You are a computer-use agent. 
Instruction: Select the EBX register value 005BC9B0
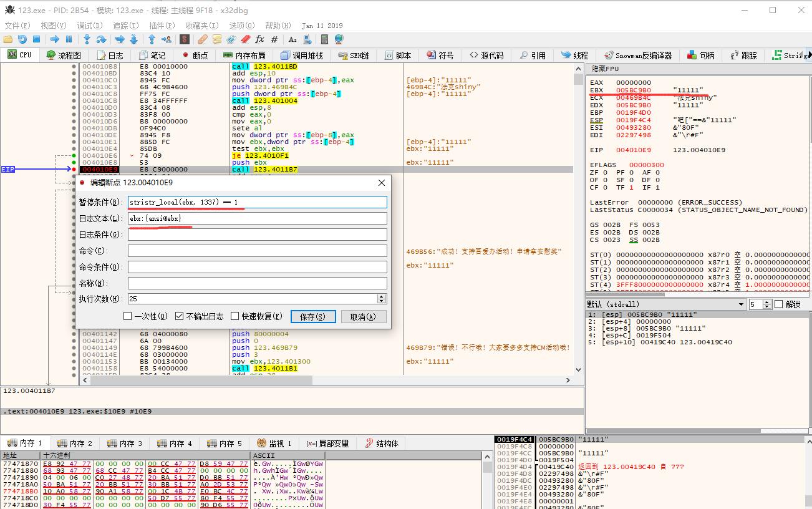click(634, 90)
